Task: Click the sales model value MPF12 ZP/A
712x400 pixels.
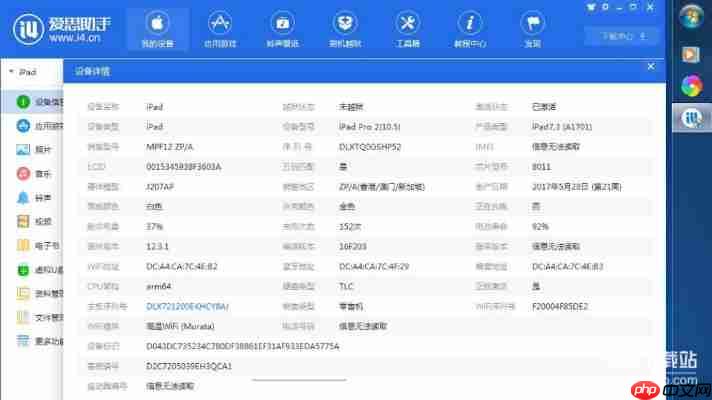Action: (x=169, y=147)
